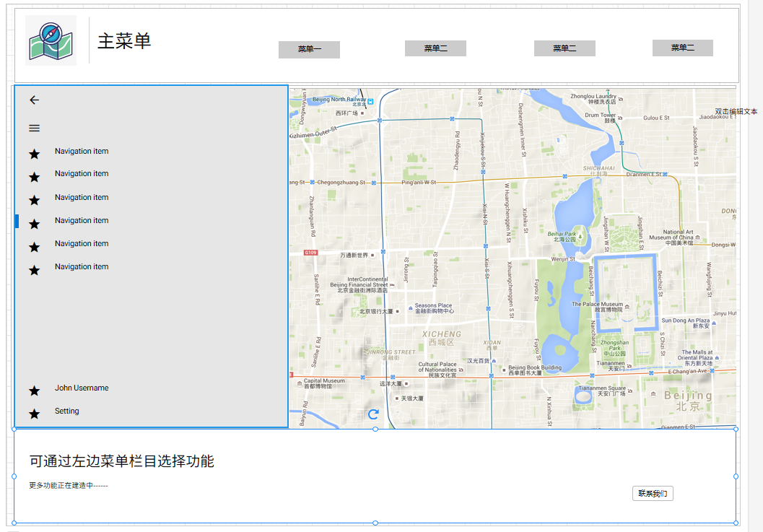763x532 pixels.
Task: Click the Seasons Place map label
Action: click(x=434, y=308)
